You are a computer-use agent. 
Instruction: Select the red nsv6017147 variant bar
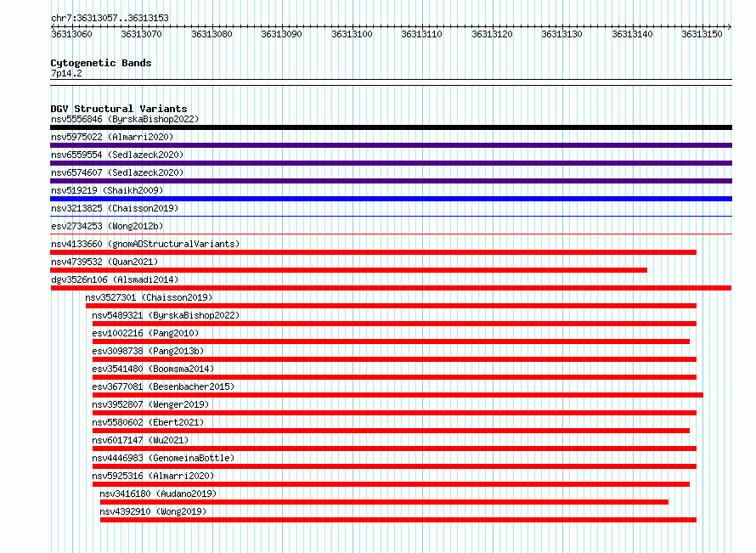click(394, 449)
